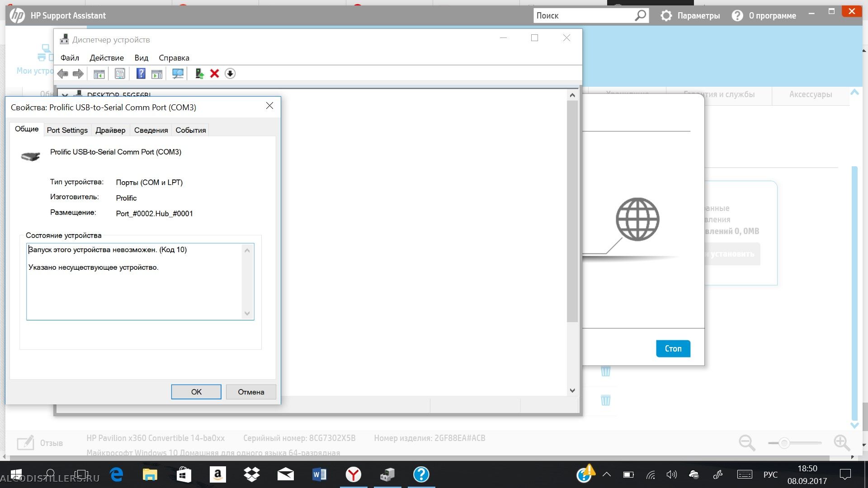868x488 pixels.
Task: Click the red X Uninstall device icon
Action: [215, 74]
